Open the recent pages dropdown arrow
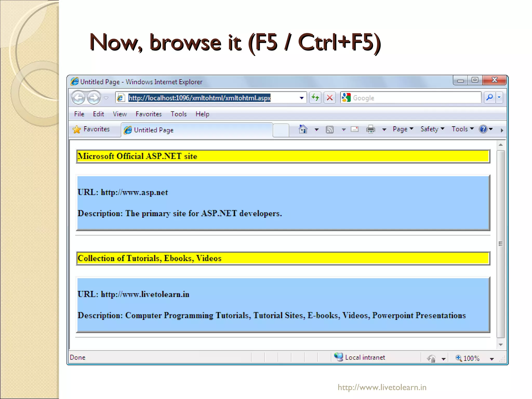Viewport: 532px width, 399px height. tap(106, 98)
